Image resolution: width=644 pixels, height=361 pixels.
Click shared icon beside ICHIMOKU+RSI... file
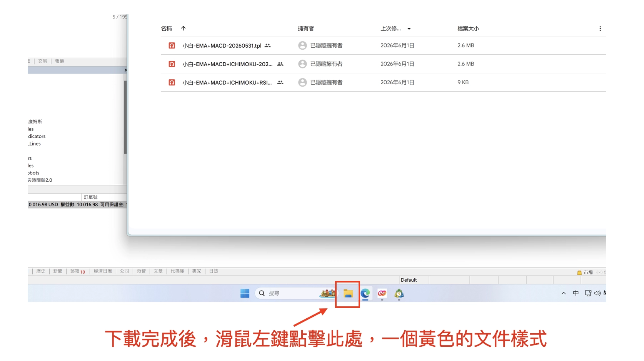(280, 82)
